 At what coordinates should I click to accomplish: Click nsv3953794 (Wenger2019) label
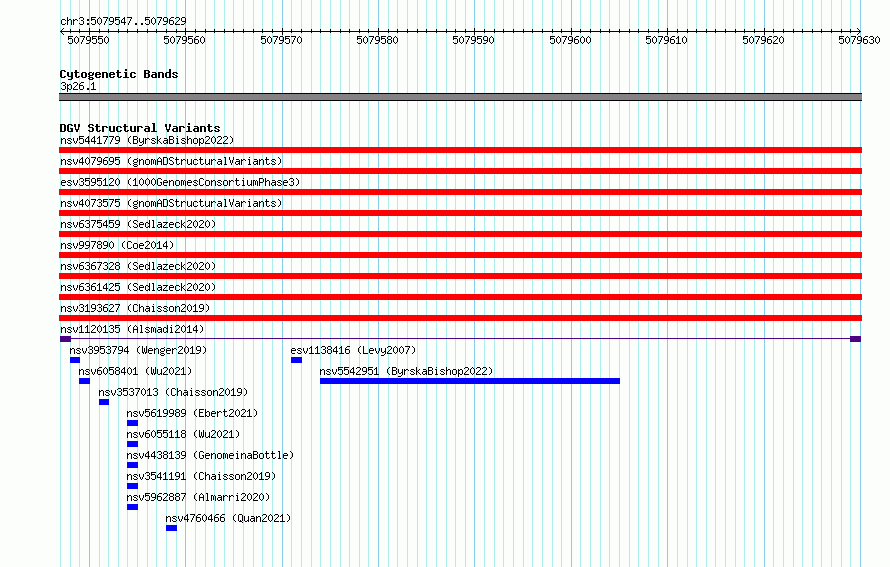tap(138, 350)
